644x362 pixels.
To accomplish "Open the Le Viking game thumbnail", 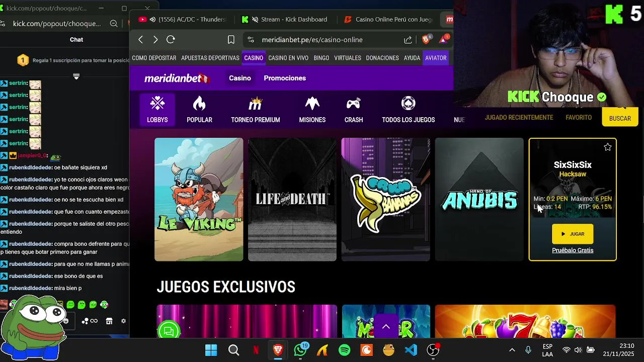I will coord(199,200).
